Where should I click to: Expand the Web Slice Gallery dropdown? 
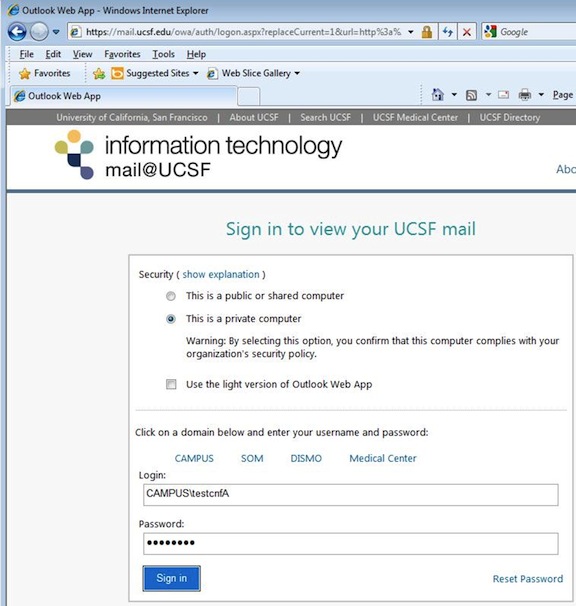click(297, 73)
